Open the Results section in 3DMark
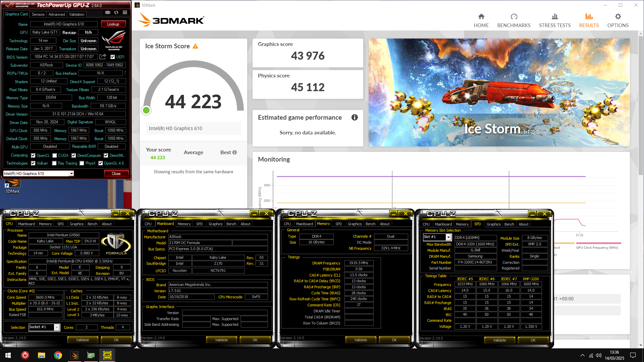 589,20
